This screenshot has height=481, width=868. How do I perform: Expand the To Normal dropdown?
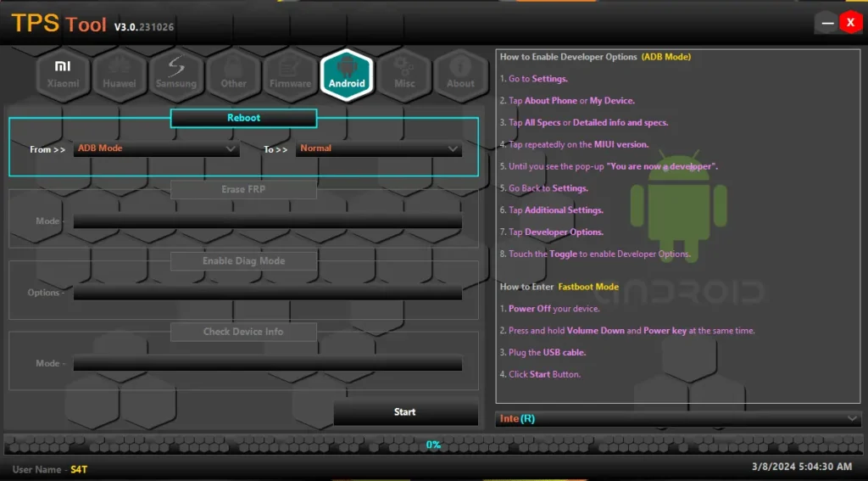[x=379, y=148]
